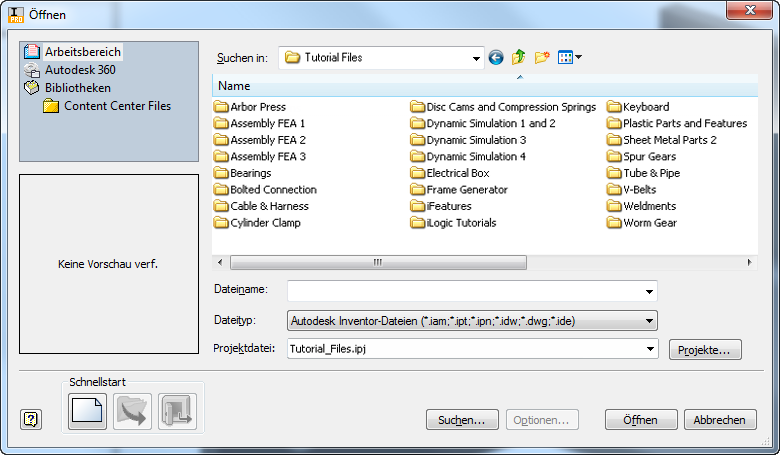Select the Weldments folder

(x=642, y=206)
